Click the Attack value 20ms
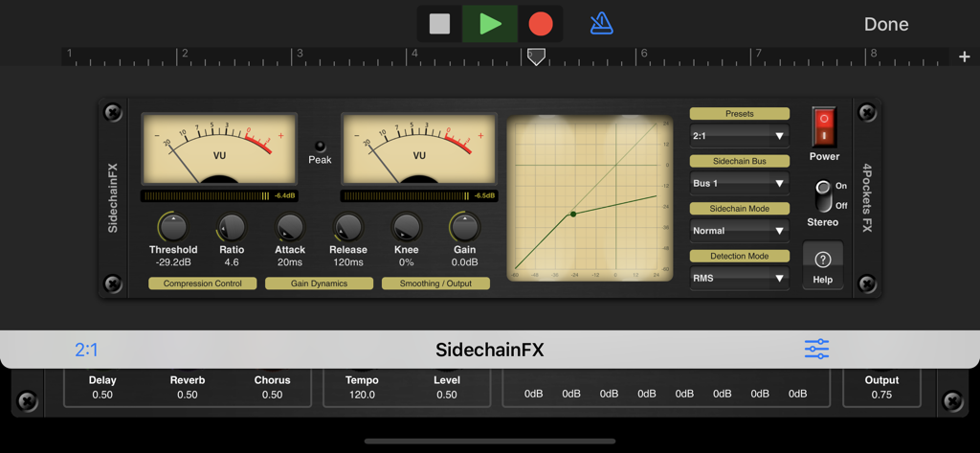Screen dimensions: 980x453 click(x=290, y=262)
